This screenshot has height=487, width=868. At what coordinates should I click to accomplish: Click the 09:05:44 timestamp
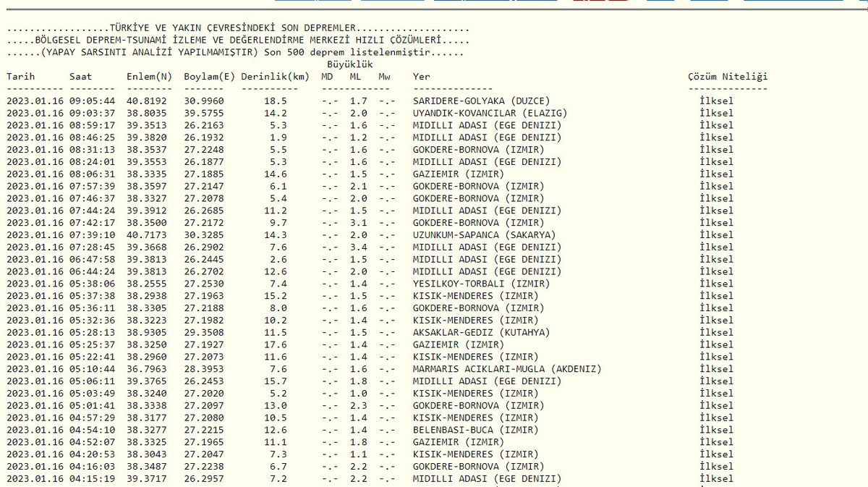93,101
